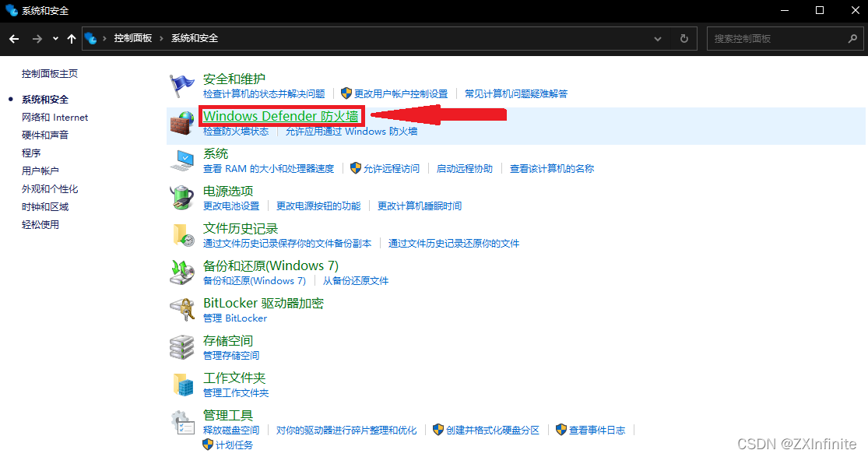
Task: Click the shield icon beside 查看事件日志
Action: tap(561, 429)
